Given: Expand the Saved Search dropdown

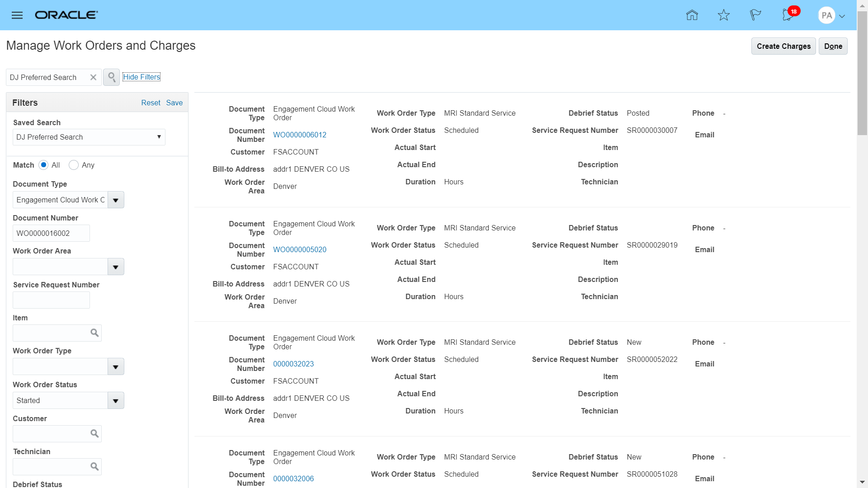Looking at the screenshot, I should click(159, 137).
